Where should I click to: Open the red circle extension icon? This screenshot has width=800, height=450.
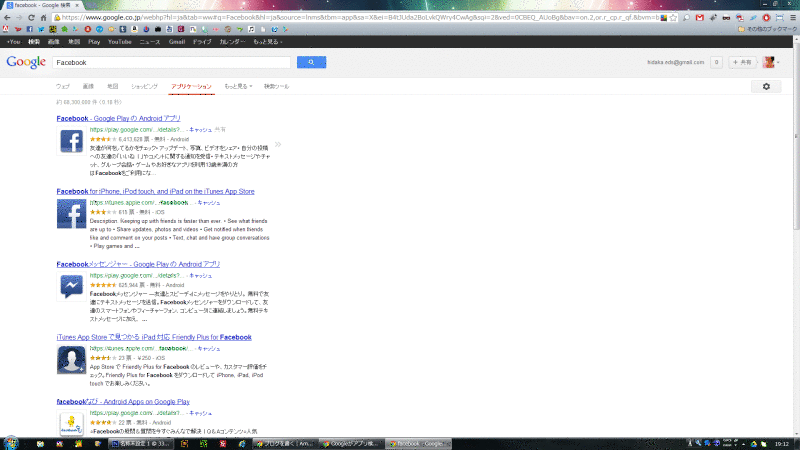coord(766,17)
